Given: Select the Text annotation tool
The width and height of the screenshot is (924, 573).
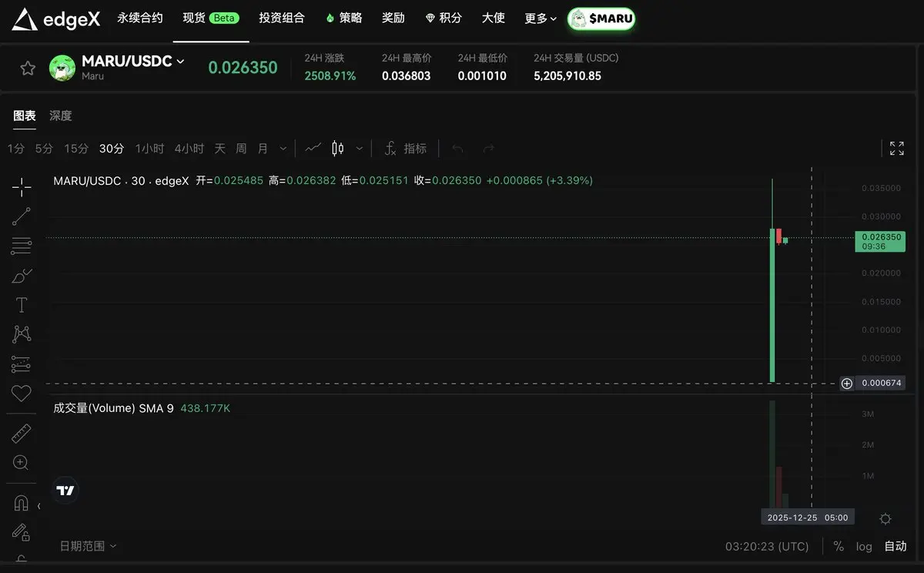Looking at the screenshot, I should coord(22,305).
